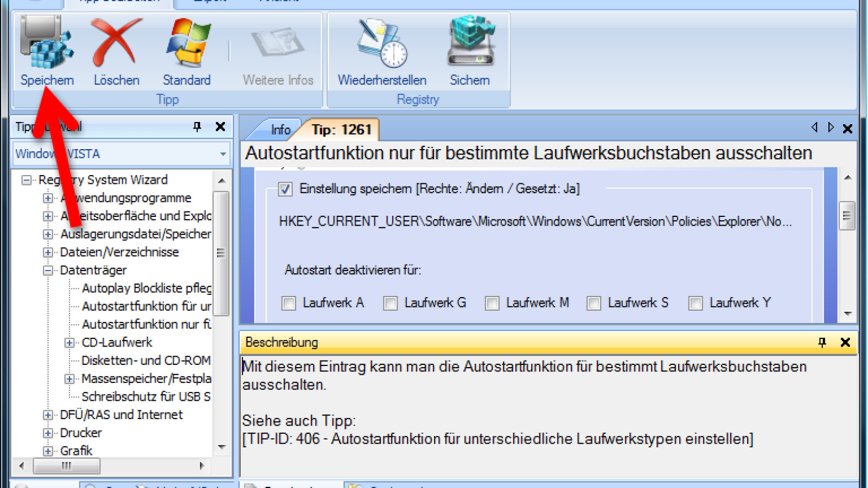Expand the CD-Laufwerk tree node
Screen dimensions: 868x488
[69, 342]
